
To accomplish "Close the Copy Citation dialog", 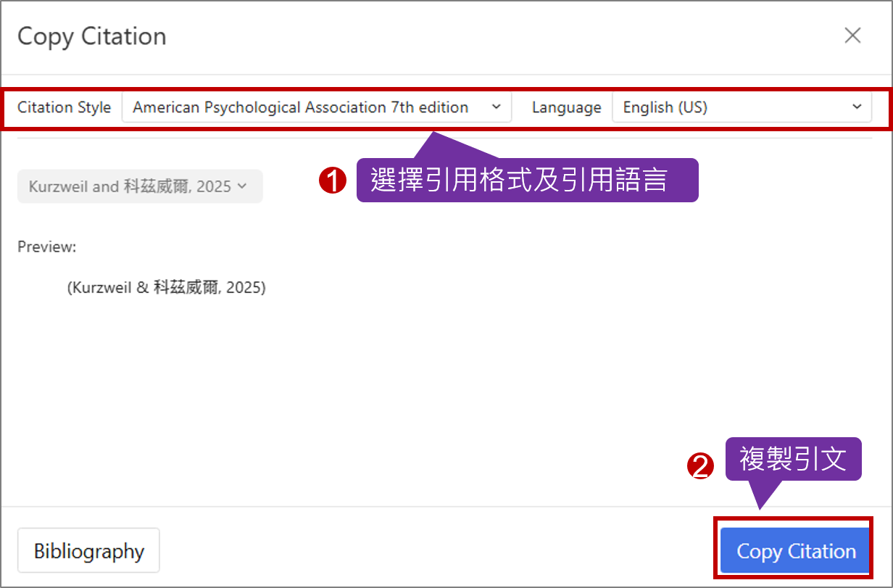I will click(x=852, y=36).
